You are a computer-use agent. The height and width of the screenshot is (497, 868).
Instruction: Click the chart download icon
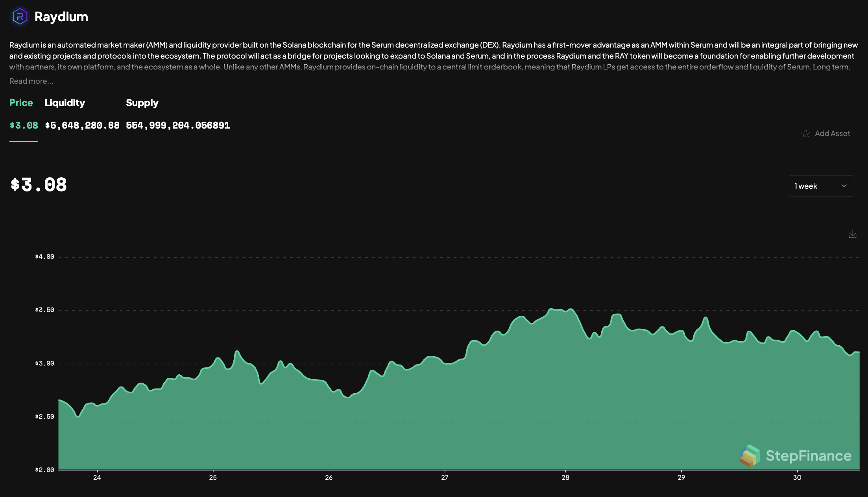pyautogui.click(x=852, y=234)
